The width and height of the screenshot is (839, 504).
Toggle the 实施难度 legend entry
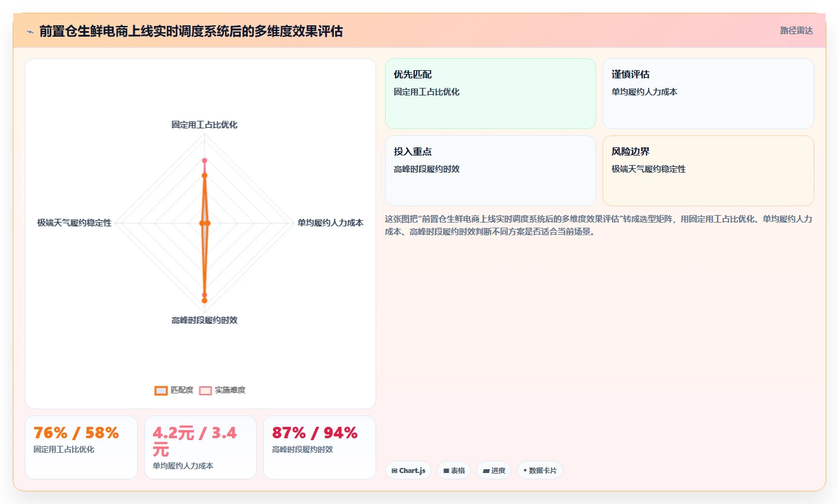(222, 390)
